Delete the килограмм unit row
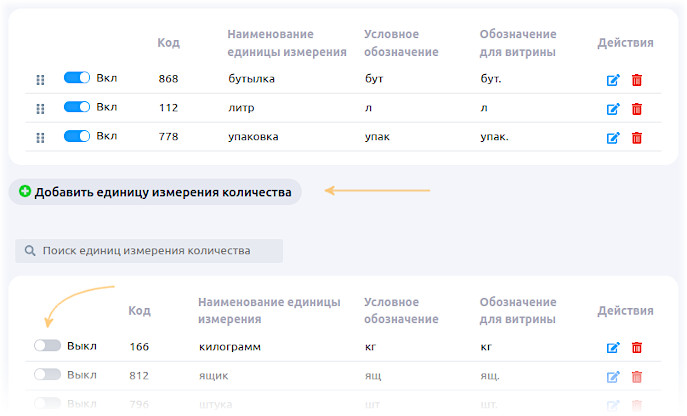 tap(637, 348)
